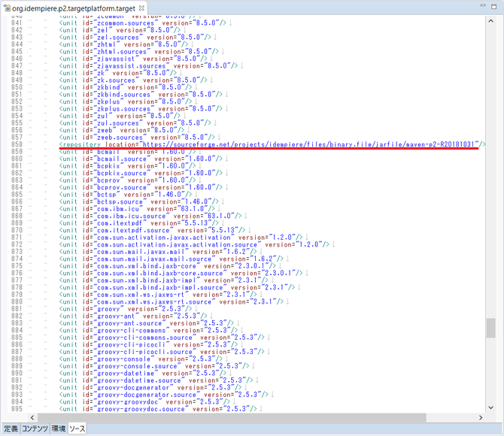Select the org.idempiere.p2.targetplatform.target editor tab
Screen dimensions: 504x436
pos(74,8)
